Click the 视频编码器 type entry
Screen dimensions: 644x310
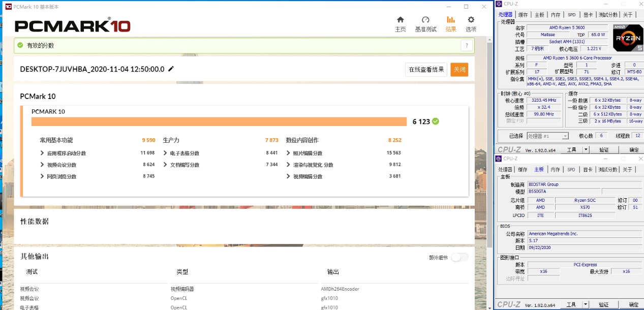182,289
